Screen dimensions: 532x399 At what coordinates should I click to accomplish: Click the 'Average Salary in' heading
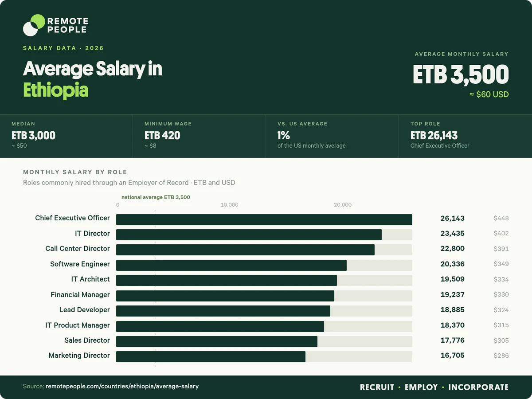[x=93, y=69]
